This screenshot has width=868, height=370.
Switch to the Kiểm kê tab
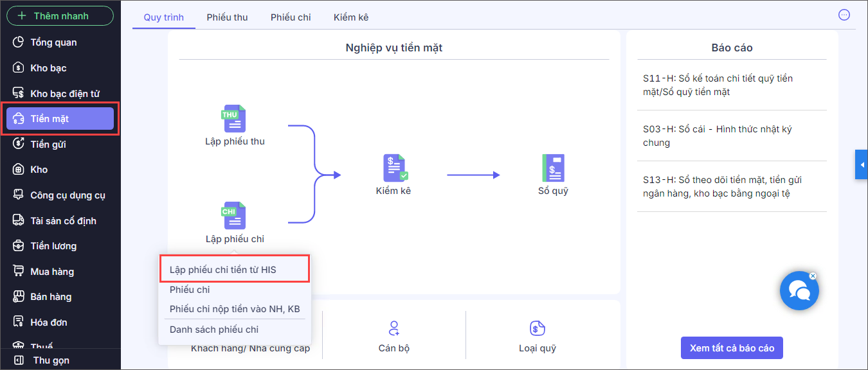pos(351,17)
